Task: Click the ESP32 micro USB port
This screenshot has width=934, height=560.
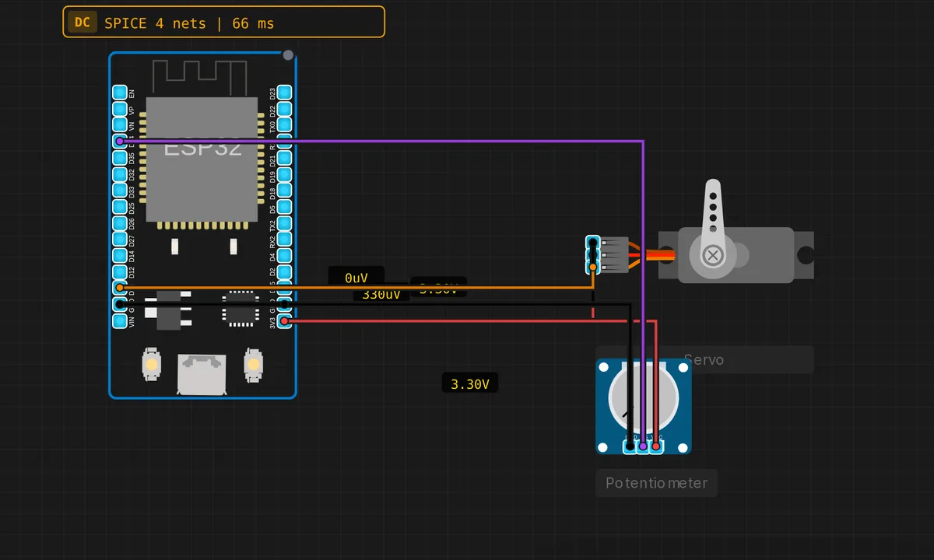Action: click(202, 373)
